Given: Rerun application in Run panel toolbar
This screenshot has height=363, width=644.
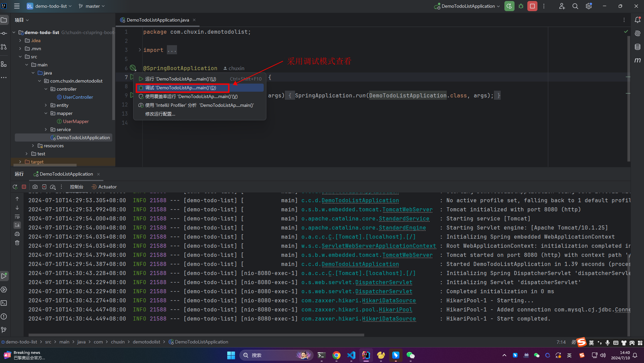Looking at the screenshot, I should (x=15, y=187).
